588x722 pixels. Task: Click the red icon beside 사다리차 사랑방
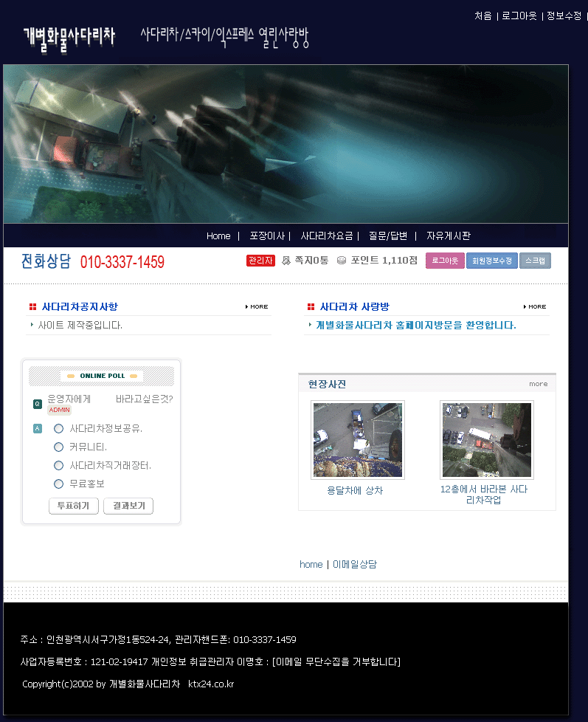coord(311,307)
